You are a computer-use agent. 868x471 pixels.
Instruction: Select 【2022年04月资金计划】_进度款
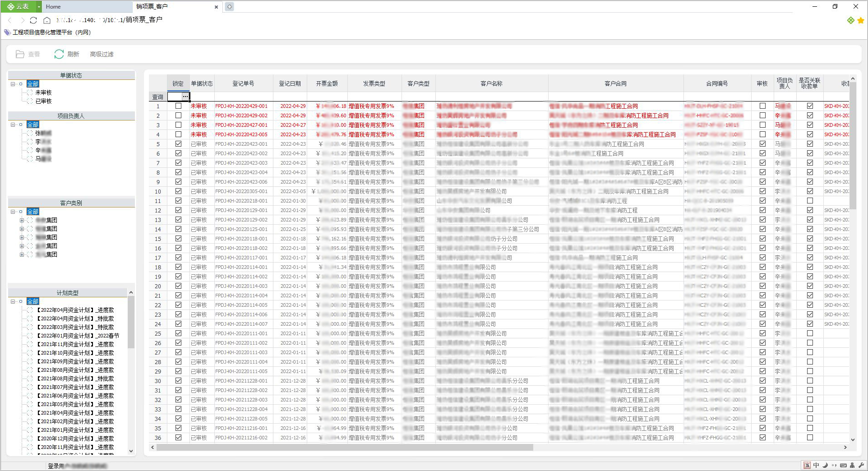coord(74,310)
